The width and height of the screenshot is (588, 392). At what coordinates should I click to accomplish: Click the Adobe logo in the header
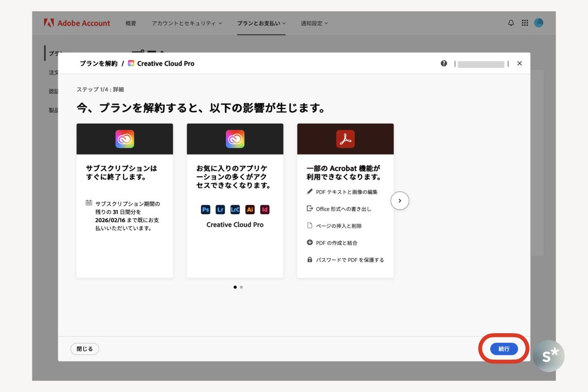49,23
